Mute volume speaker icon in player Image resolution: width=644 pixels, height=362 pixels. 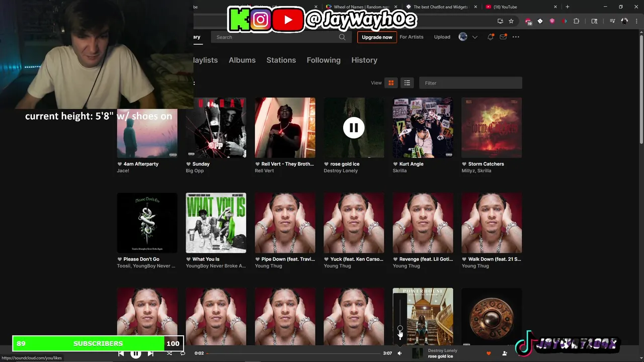pyautogui.click(x=399, y=353)
